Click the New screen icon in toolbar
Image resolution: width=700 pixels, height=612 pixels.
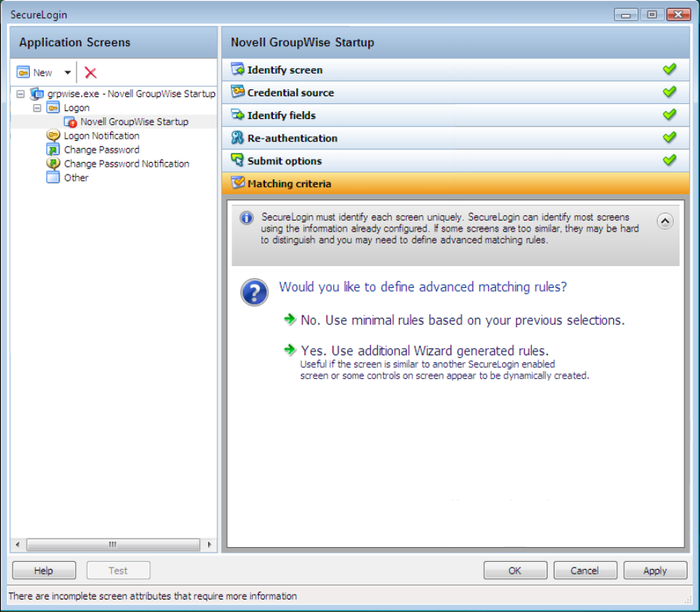click(23, 72)
